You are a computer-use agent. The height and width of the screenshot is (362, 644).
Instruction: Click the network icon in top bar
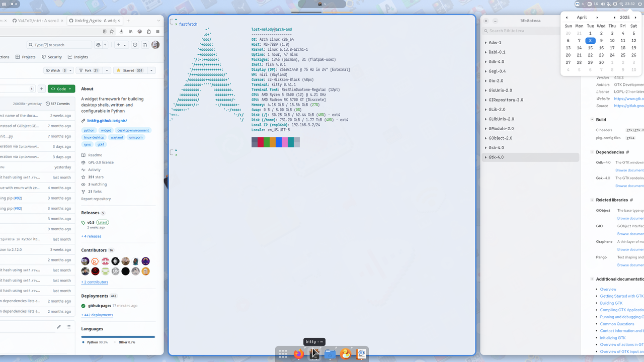coord(621,4)
